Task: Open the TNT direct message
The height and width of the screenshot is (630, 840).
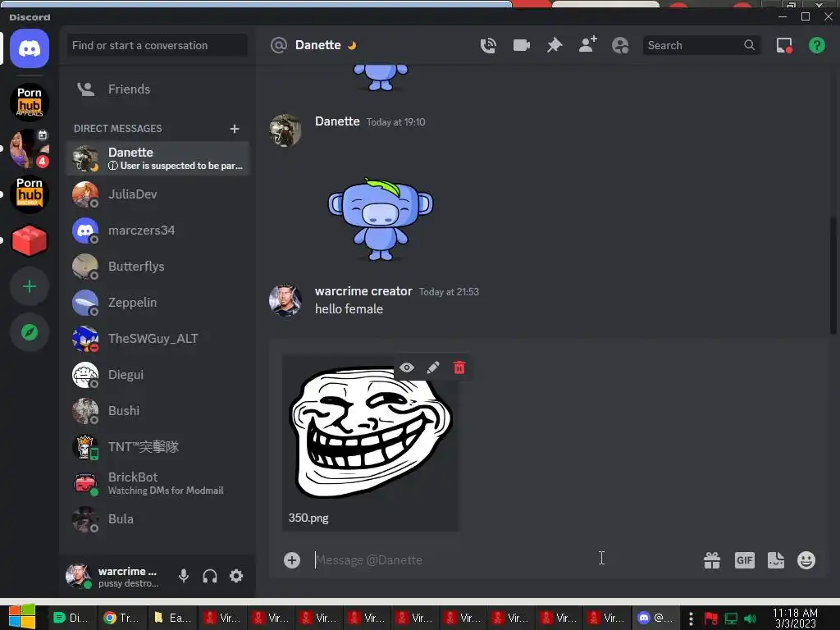Action: point(157,447)
